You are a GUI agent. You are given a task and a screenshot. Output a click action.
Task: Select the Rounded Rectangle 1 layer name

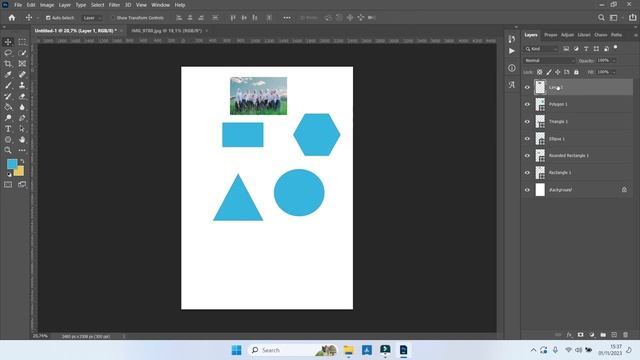tap(569, 156)
